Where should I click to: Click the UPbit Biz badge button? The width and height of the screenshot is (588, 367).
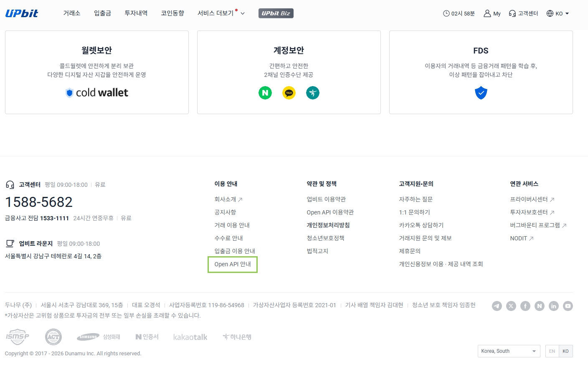point(276,13)
